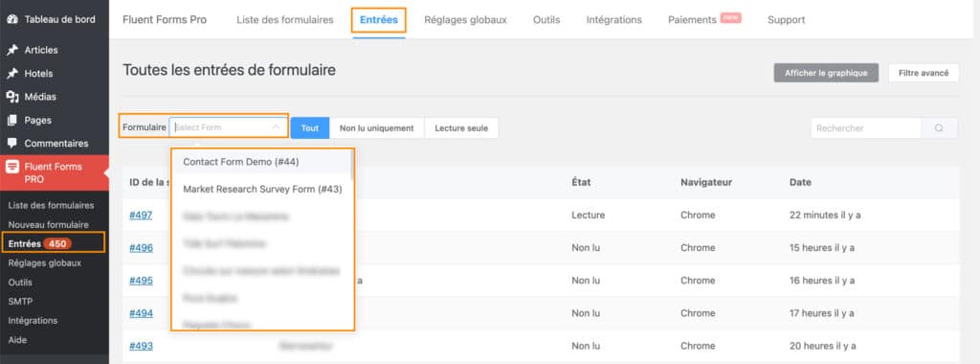Click the Navigateur column header

[x=706, y=183]
